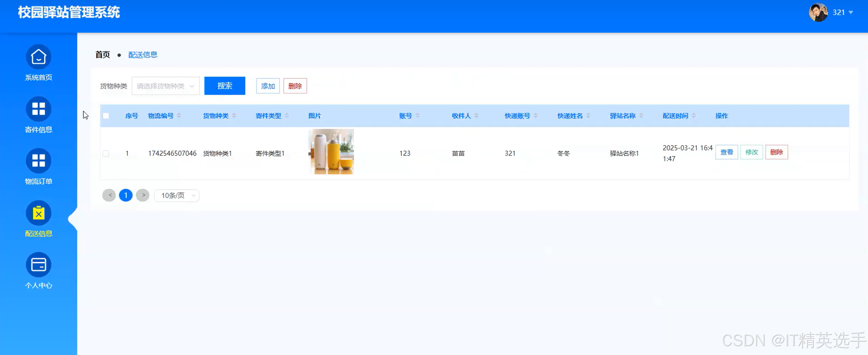
Task: Open the 请选择货物种类 dropdown
Action: coord(165,86)
